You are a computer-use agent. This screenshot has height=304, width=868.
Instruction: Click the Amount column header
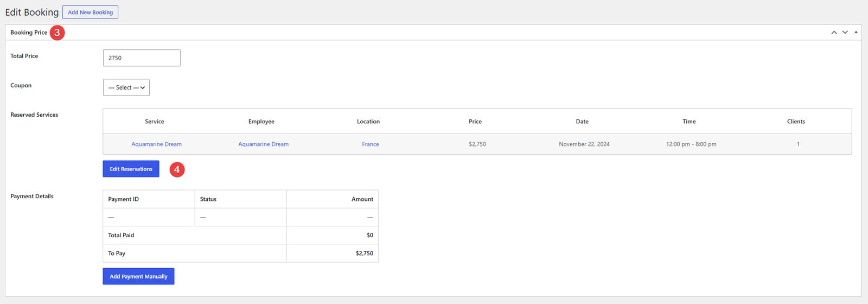click(x=362, y=199)
